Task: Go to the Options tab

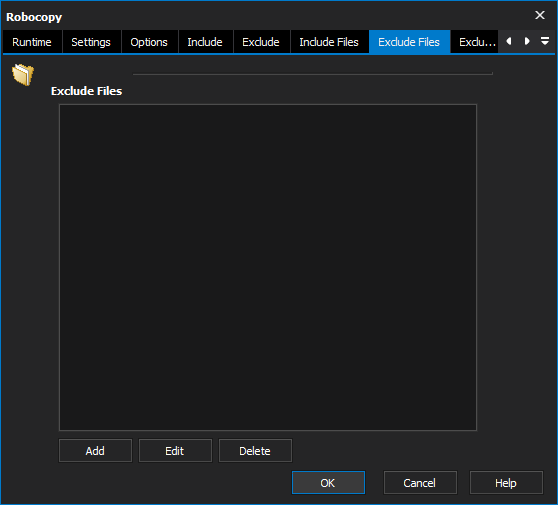Action: click(149, 42)
